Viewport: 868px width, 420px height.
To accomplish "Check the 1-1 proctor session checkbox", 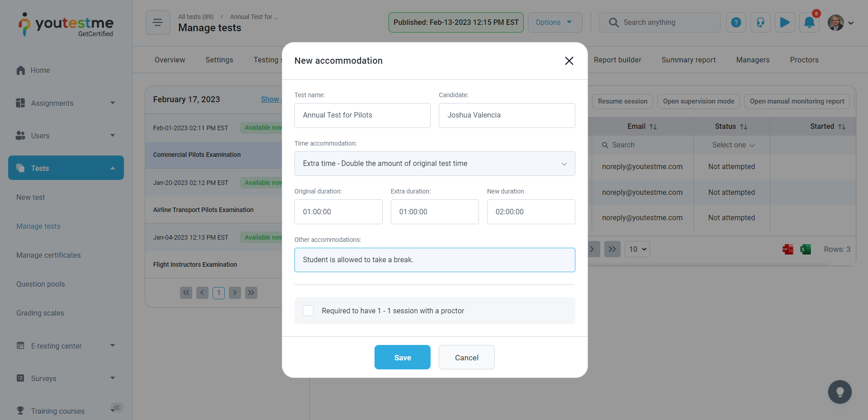I will (308, 311).
